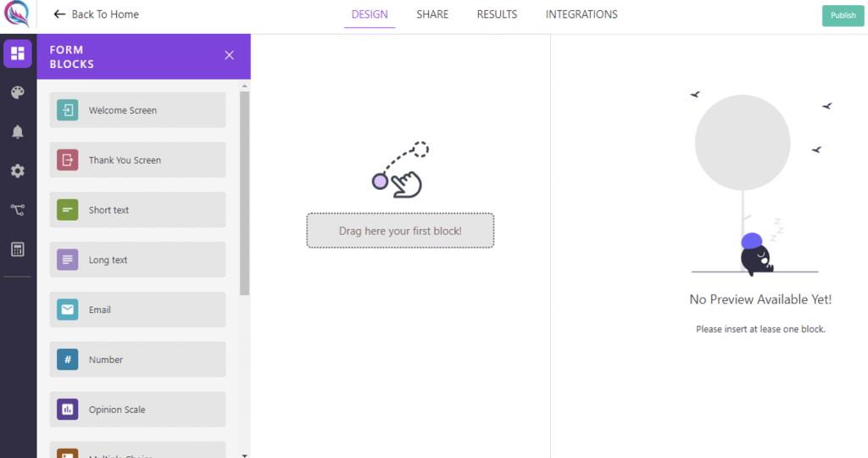Click the back arrow icon beside Back To Home
Screen dimensions: 868x458
[59, 14]
